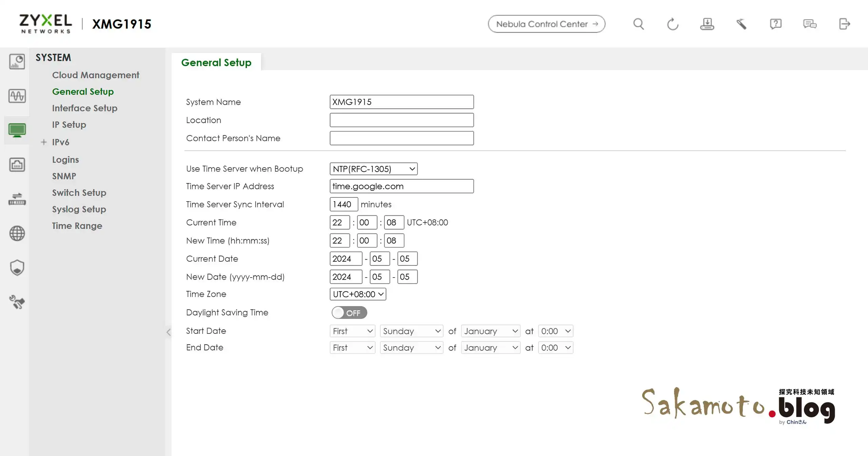Click the logout icon at top right
Screen dimensions: 868x456
tap(844, 24)
